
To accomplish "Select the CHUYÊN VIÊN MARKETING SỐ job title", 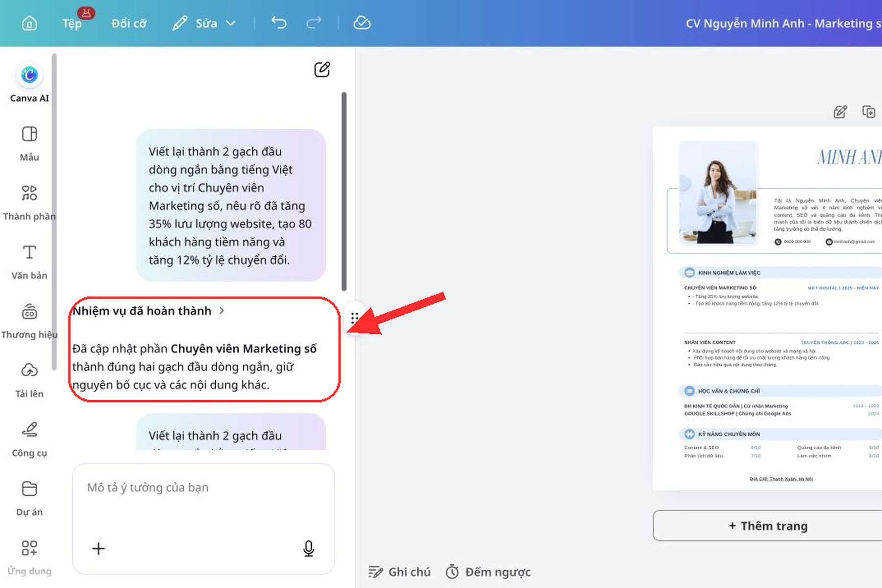I will point(720,288).
